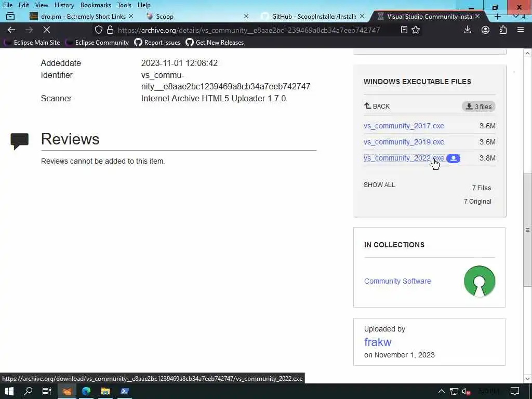Image resolution: width=532 pixels, height=399 pixels.
Task: Open the Bookmarks menu
Action: [96, 5]
